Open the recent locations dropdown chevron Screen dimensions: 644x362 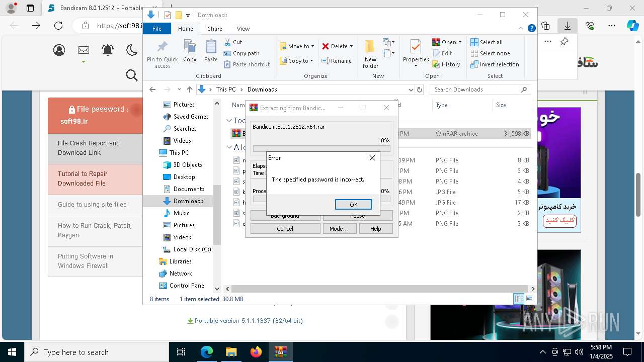point(179,89)
